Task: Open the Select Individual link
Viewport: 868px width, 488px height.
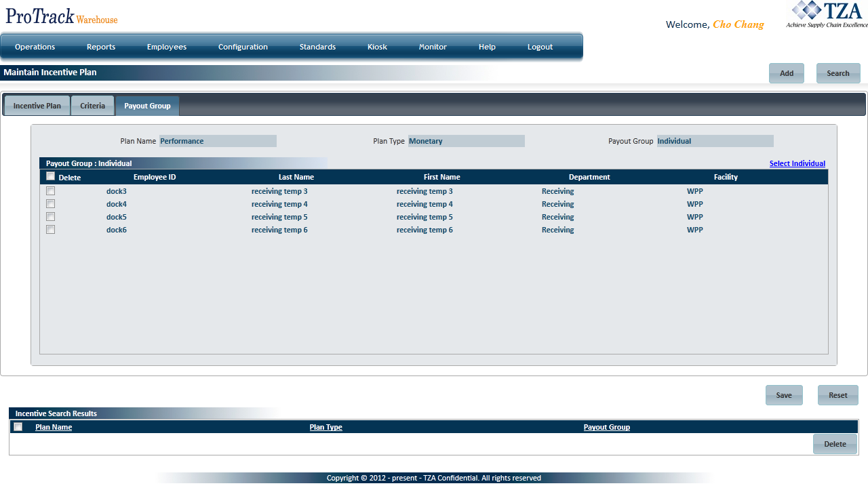Action: pyautogui.click(x=797, y=163)
